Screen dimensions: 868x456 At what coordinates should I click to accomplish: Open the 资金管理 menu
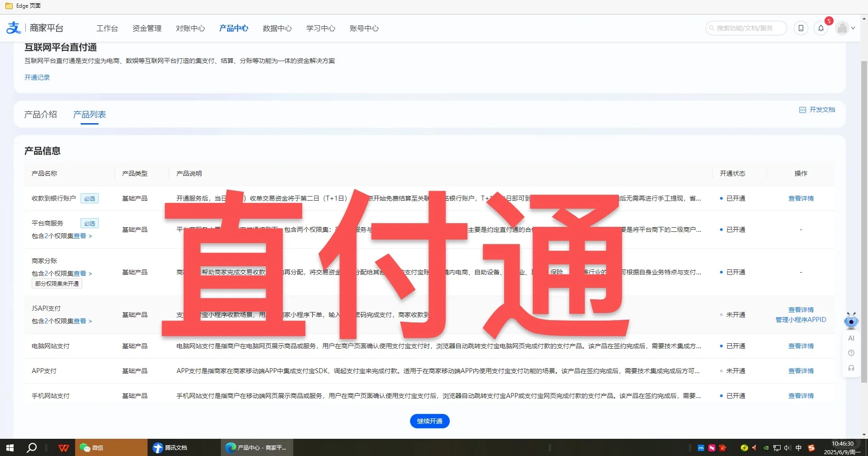147,28
